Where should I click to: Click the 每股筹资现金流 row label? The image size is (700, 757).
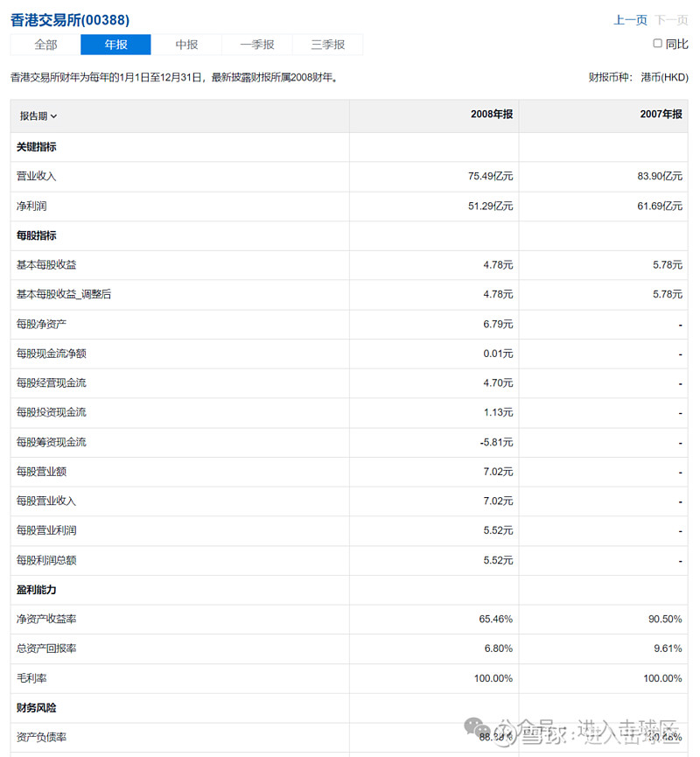pyautogui.click(x=51, y=442)
